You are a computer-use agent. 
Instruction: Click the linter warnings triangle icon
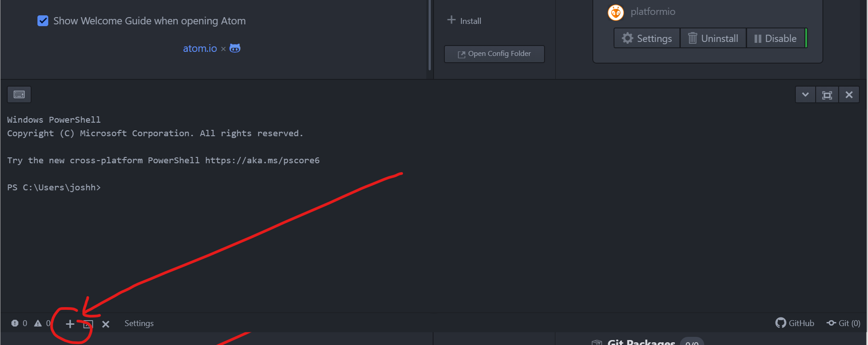(38, 323)
